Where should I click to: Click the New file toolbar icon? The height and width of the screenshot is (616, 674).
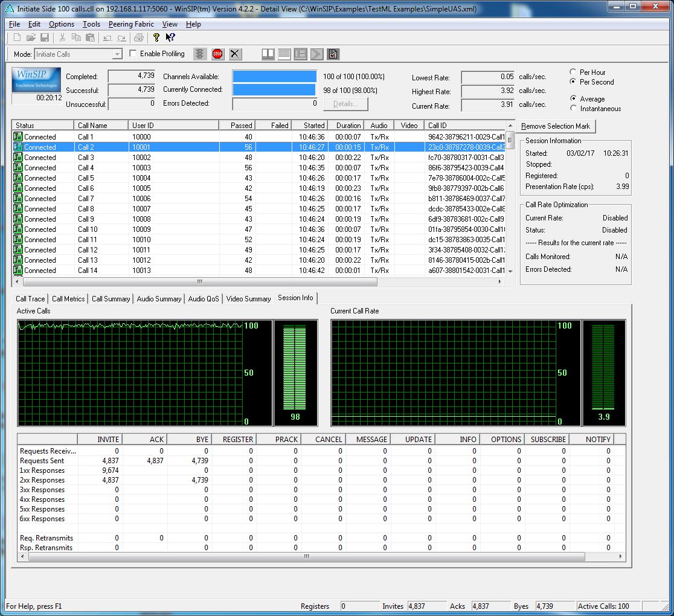pos(17,38)
